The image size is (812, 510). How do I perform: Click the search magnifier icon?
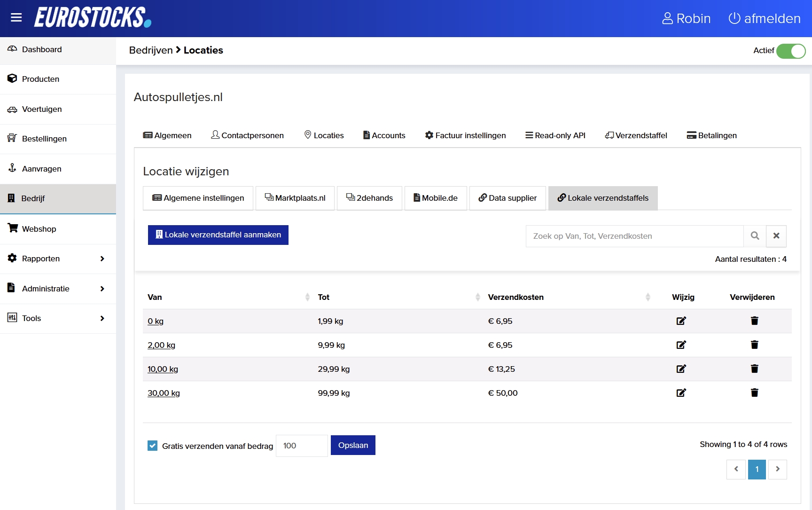[x=755, y=236]
